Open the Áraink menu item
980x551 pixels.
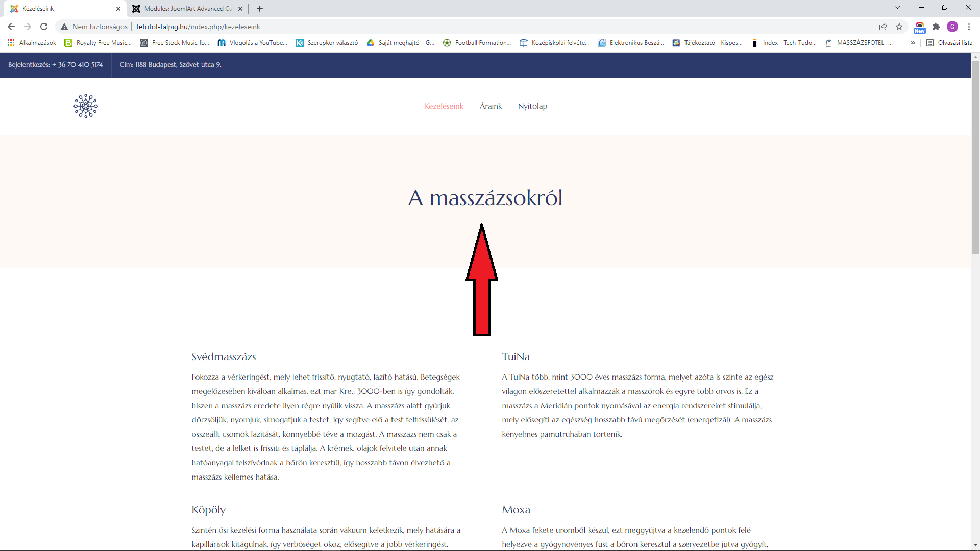[491, 106]
